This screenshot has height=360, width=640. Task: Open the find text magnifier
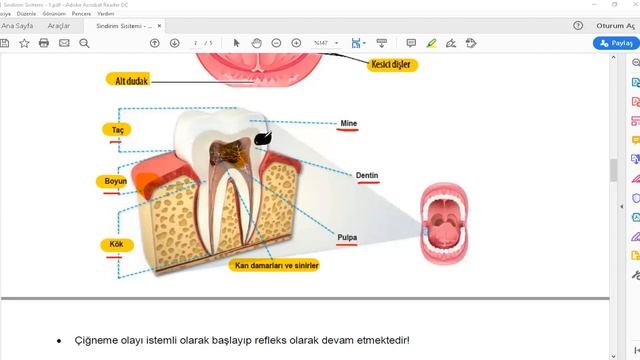[84, 43]
